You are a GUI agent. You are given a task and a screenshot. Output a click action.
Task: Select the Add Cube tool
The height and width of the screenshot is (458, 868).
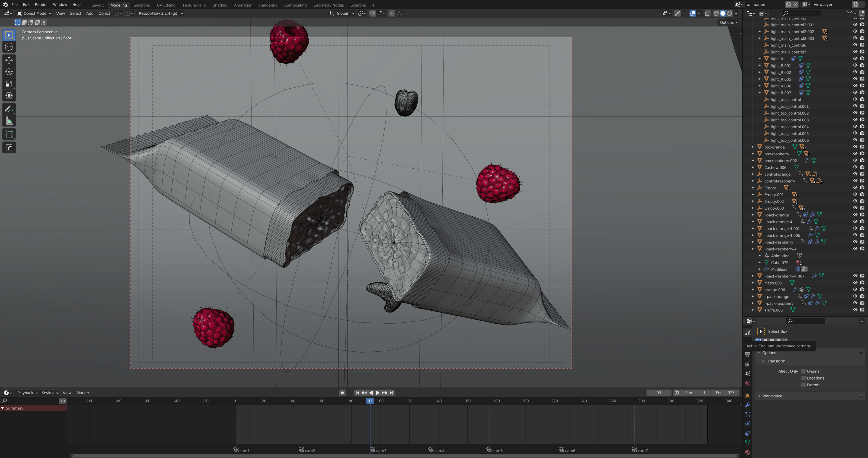point(9,134)
